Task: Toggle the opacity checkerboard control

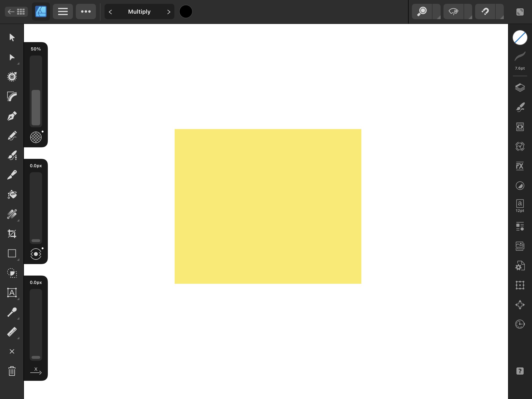Action: [x=36, y=137]
